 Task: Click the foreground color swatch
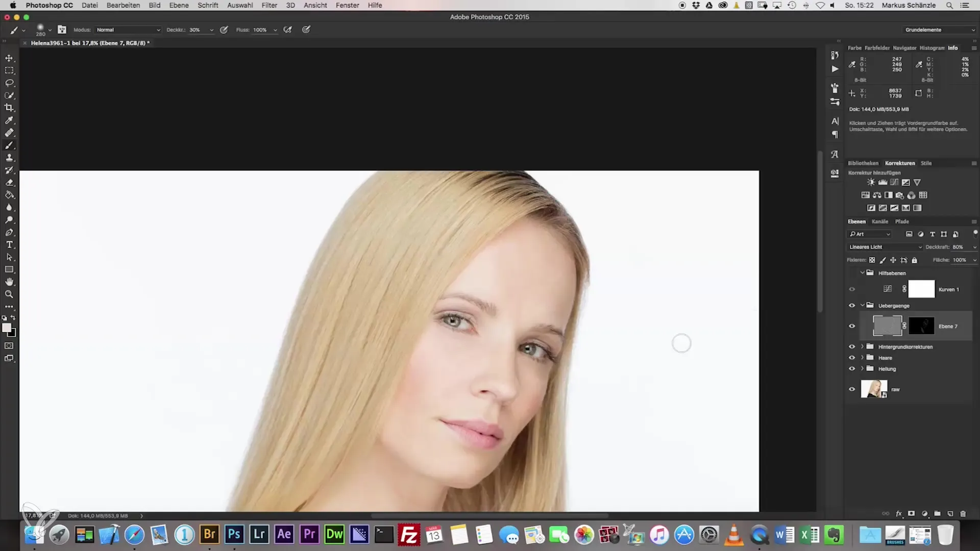[x=7, y=328]
